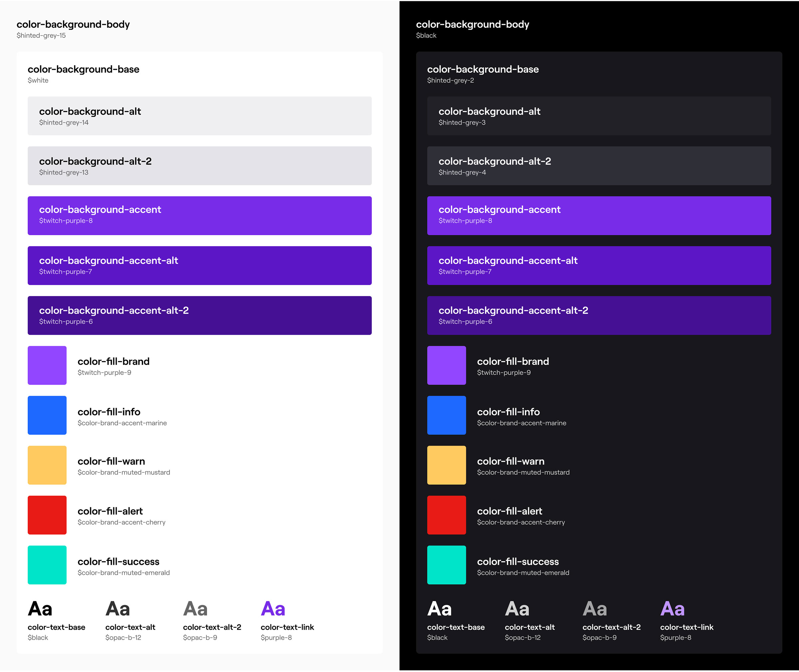Click the dark theme color-background-base heading
The width and height of the screenshot is (799, 672).
tap(483, 69)
